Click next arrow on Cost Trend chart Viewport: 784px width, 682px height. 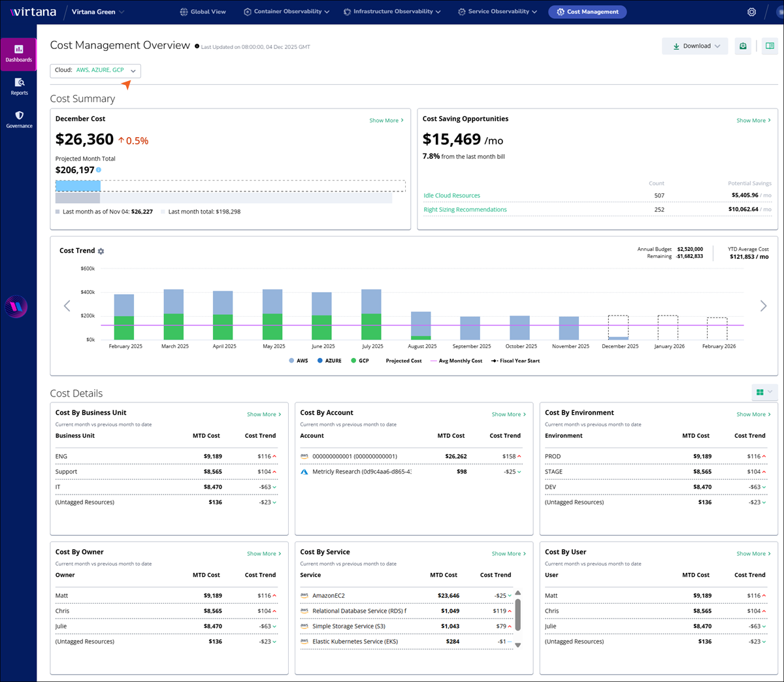[763, 306]
